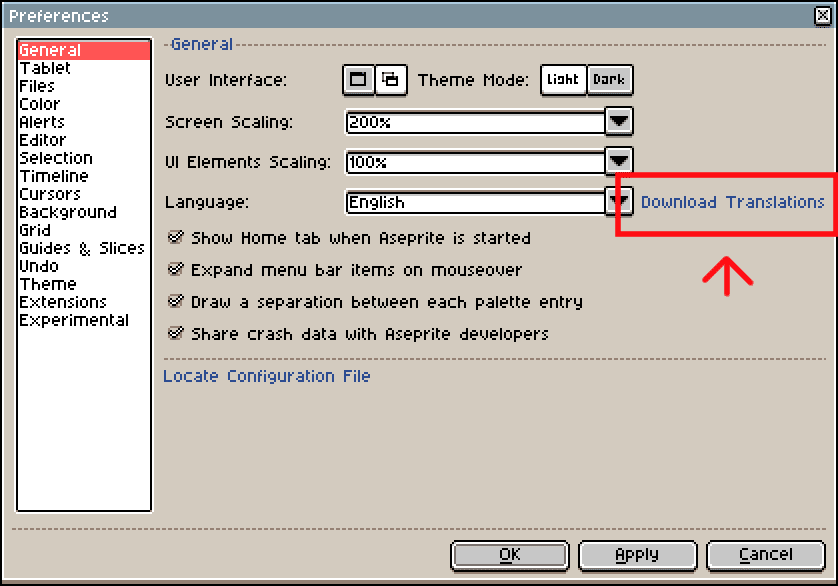Open Language dropdown arrow
The height and width of the screenshot is (586, 838).
coord(619,202)
